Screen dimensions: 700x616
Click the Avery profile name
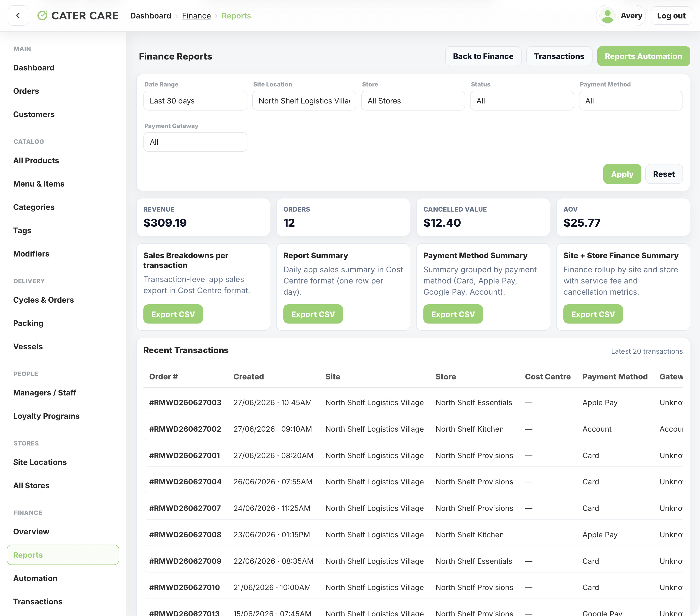pyautogui.click(x=631, y=16)
